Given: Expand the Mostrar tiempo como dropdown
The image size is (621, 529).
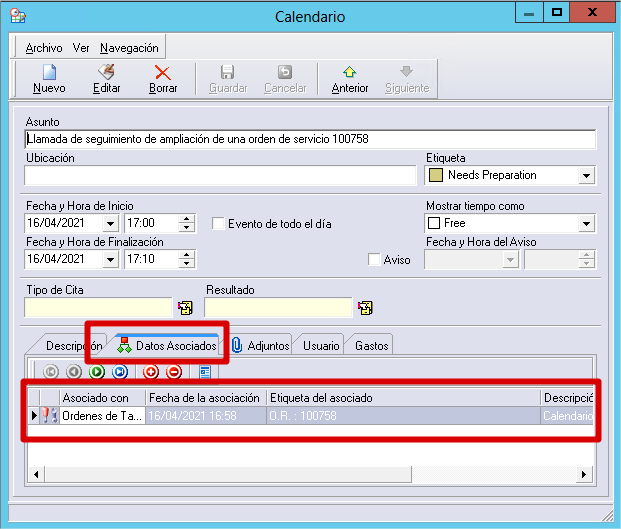Looking at the screenshot, I should [586, 224].
